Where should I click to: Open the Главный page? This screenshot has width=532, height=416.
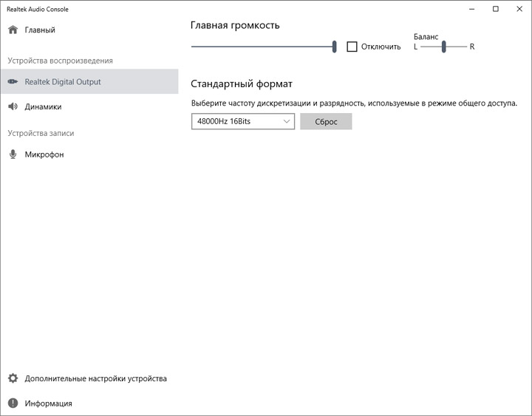40,30
